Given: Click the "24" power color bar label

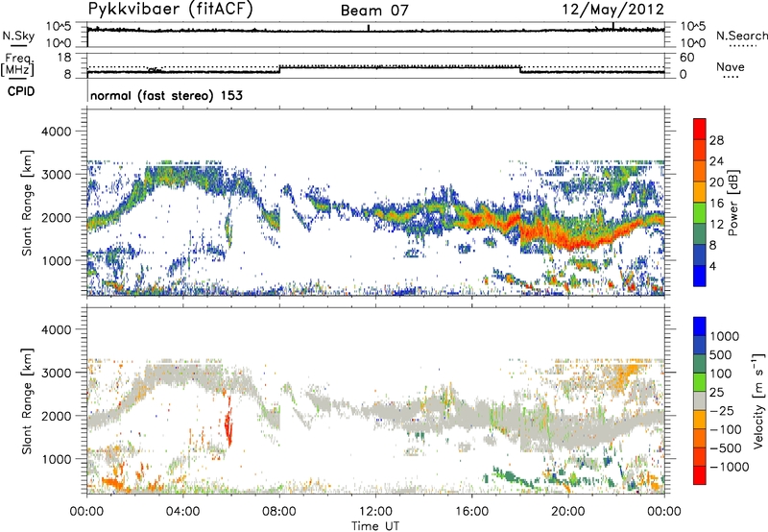Looking at the screenshot, I should point(716,161).
